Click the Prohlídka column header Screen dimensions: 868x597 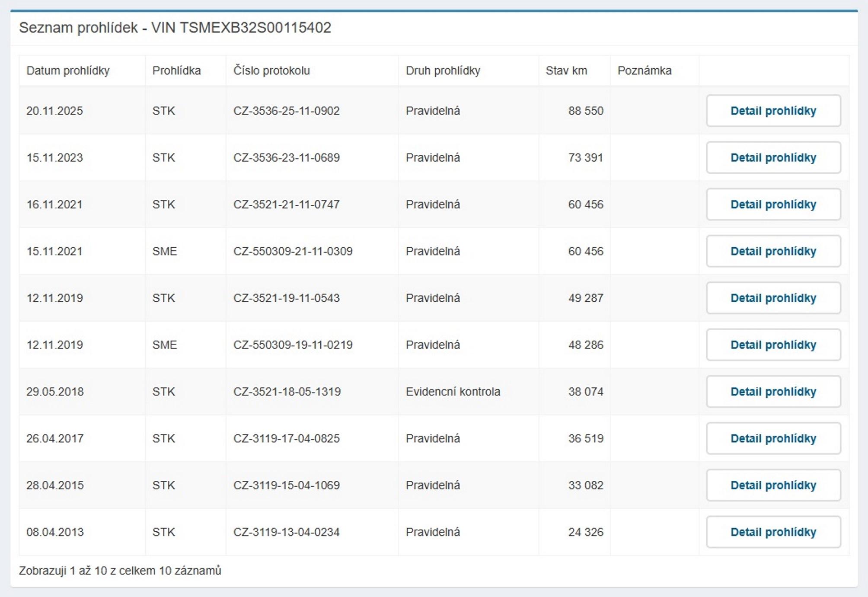(176, 70)
